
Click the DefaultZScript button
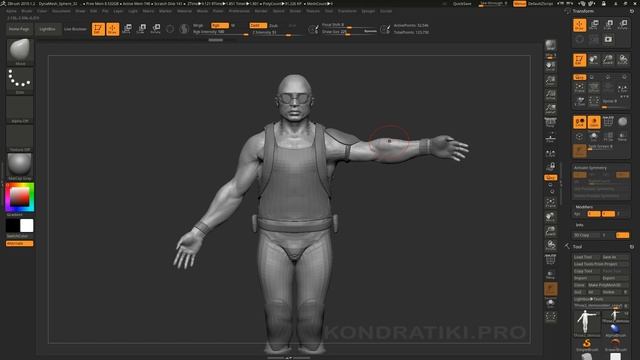click(542, 4)
